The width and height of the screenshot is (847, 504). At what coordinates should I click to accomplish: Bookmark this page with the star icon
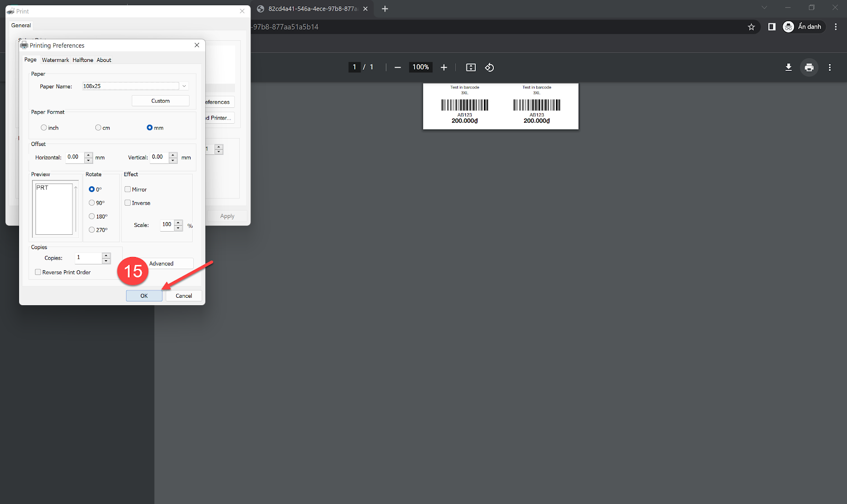751,26
